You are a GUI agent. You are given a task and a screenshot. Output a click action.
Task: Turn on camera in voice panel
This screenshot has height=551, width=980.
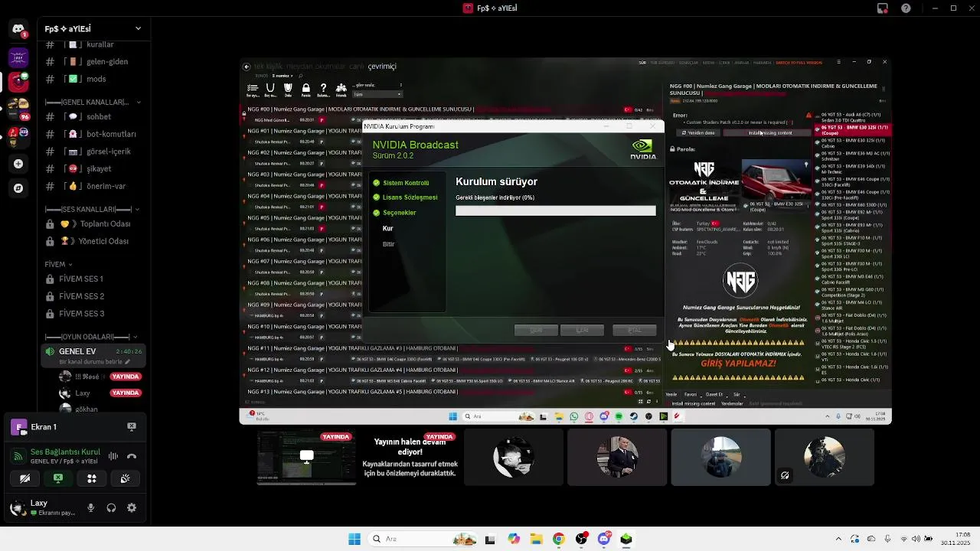pyautogui.click(x=25, y=478)
